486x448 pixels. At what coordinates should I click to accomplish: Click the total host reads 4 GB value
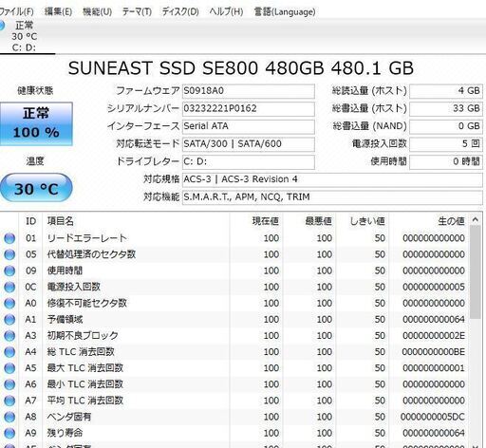(x=446, y=91)
